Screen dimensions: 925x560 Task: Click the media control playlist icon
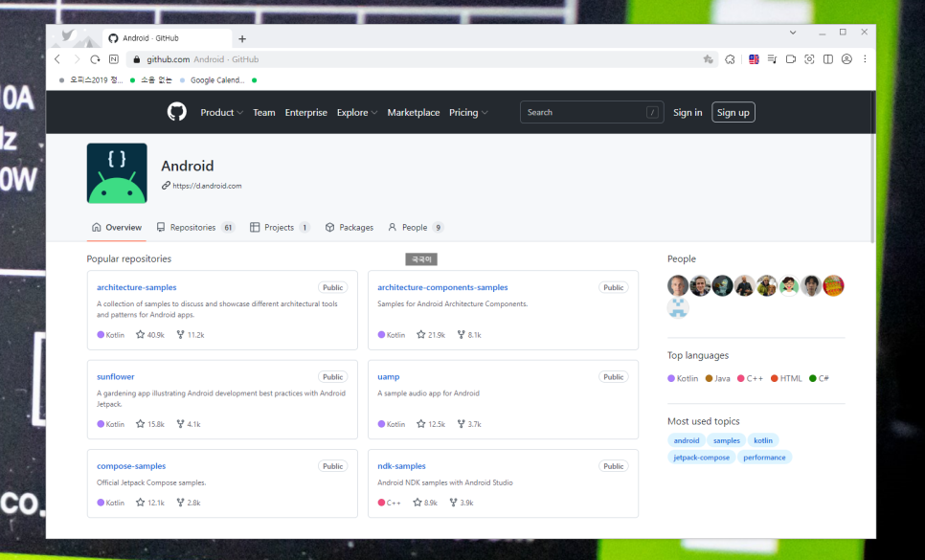pos(772,59)
